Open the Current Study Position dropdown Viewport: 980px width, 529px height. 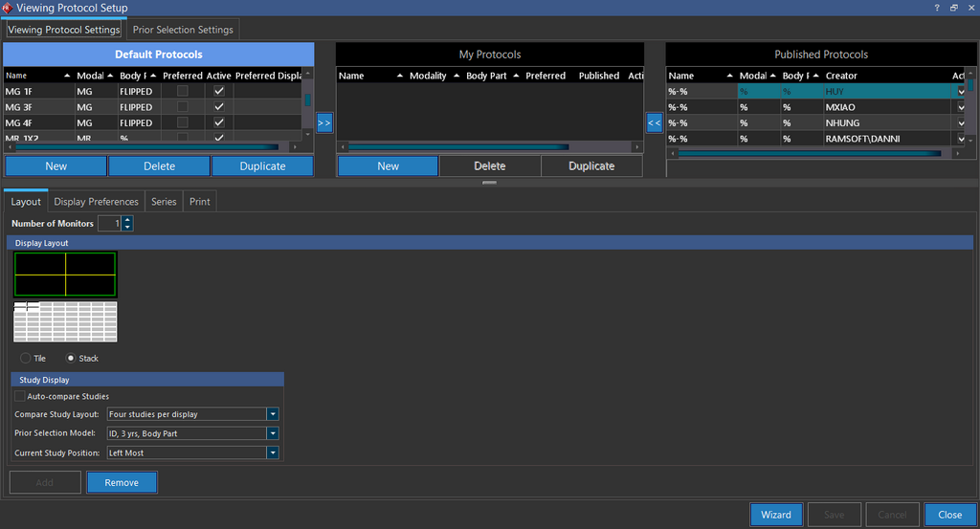click(x=273, y=452)
